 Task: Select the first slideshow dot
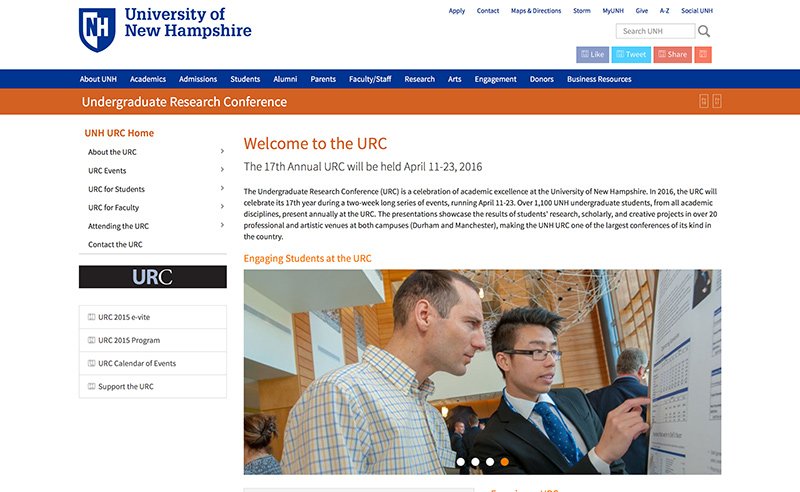[461, 462]
